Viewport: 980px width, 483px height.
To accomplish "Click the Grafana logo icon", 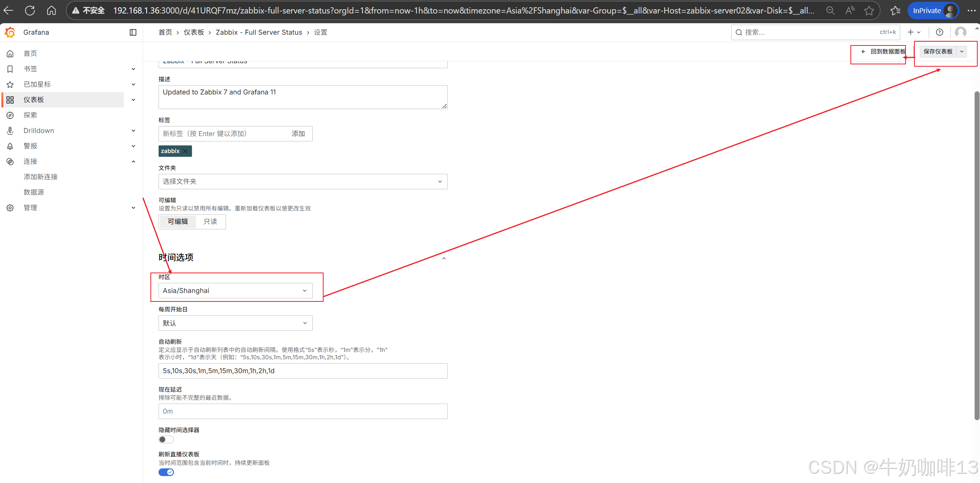I will [10, 32].
